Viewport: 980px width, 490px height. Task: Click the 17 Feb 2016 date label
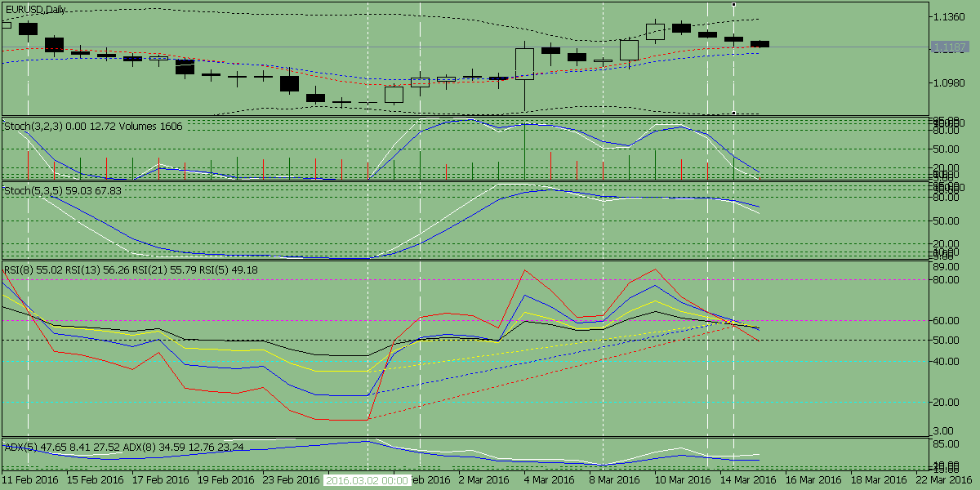coord(159,480)
